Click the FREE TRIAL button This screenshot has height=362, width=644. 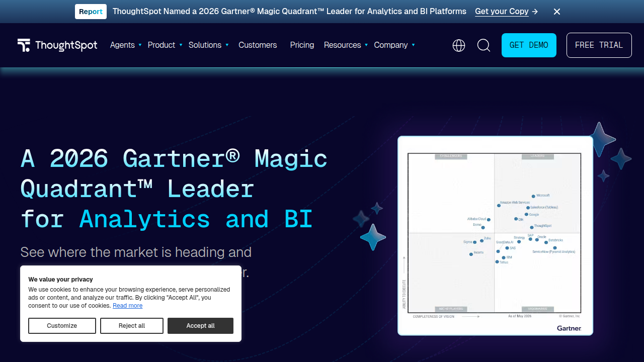[599, 45]
